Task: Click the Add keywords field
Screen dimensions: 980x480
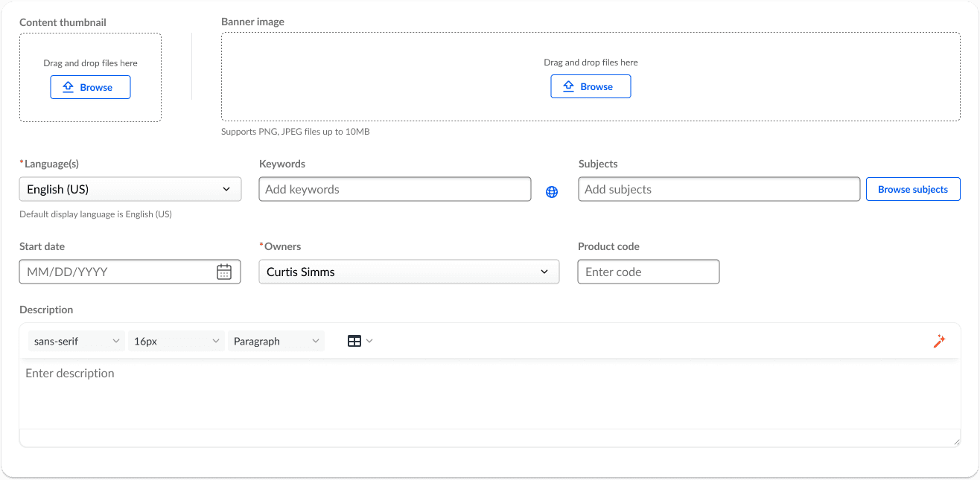Action: pyautogui.click(x=395, y=189)
